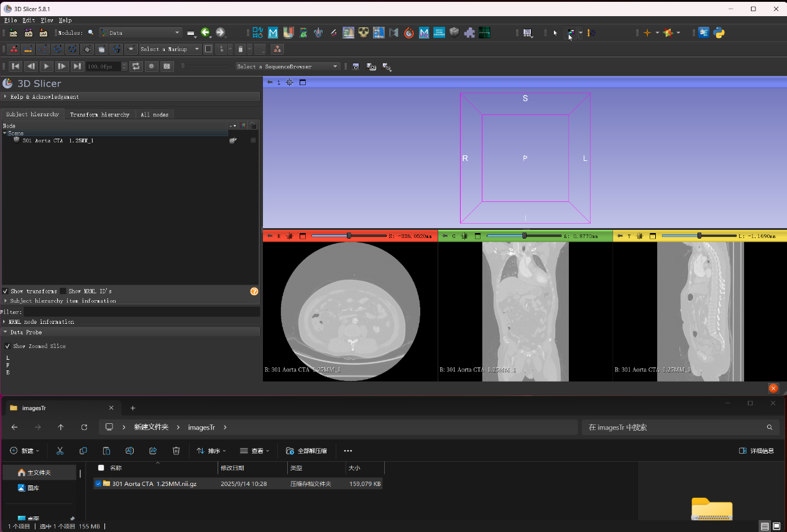
Task: Open the File menu in Slicer
Action: click(11, 20)
